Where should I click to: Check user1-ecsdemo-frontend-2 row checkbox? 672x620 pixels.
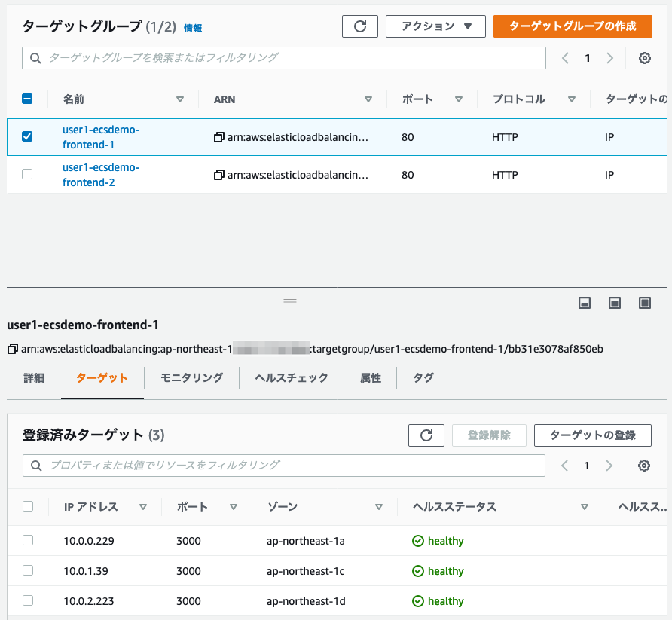point(27,174)
